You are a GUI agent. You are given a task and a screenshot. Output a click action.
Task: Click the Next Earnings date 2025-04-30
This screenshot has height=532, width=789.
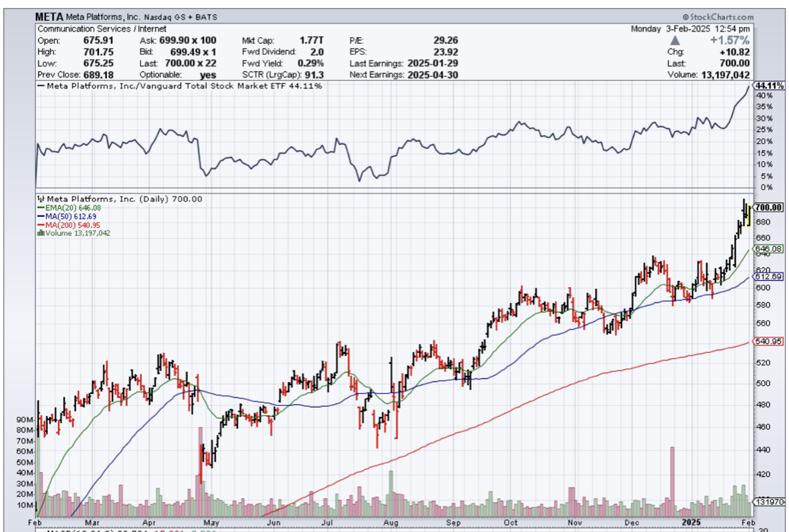tap(432, 75)
